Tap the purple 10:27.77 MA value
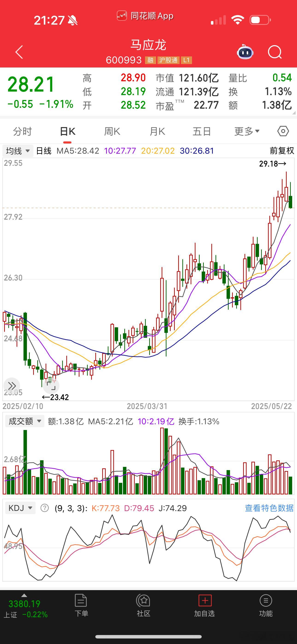Viewport: 297px width, 644px height. click(x=120, y=151)
